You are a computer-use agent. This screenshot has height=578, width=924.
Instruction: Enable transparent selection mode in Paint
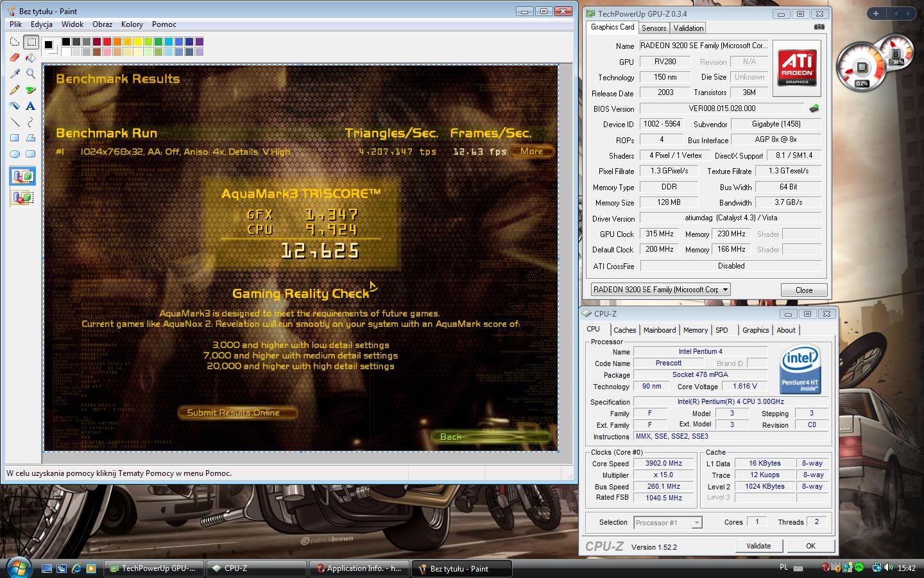point(22,197)
